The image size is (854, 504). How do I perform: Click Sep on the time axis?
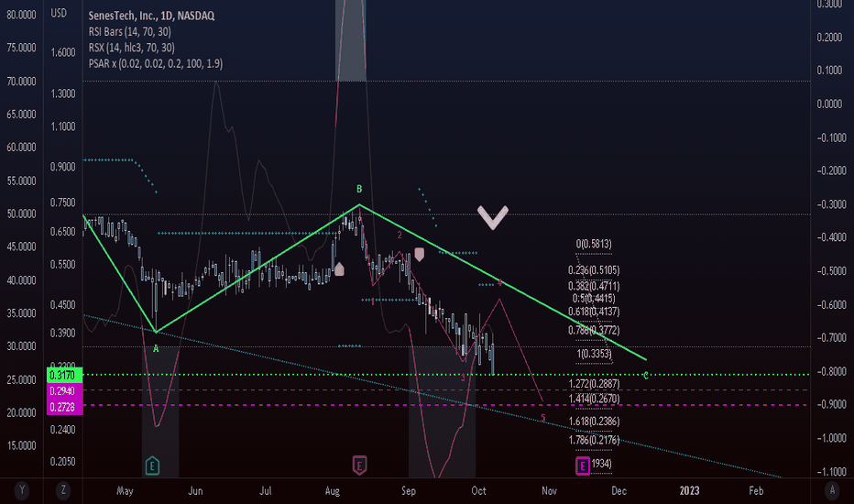(409, 490)
